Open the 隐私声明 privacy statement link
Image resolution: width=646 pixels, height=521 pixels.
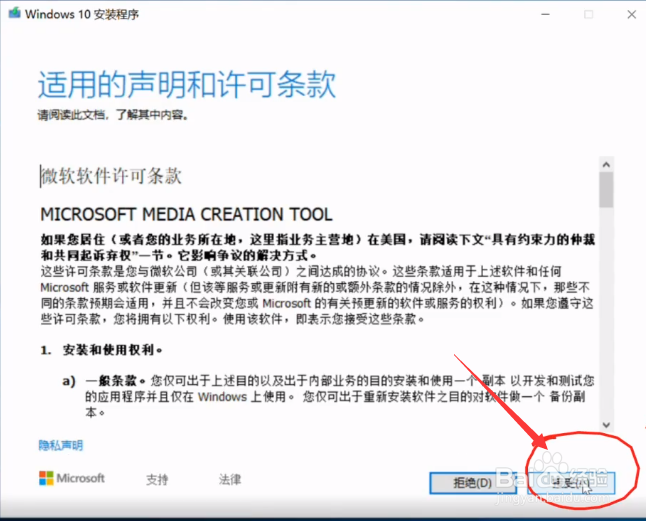61,445
